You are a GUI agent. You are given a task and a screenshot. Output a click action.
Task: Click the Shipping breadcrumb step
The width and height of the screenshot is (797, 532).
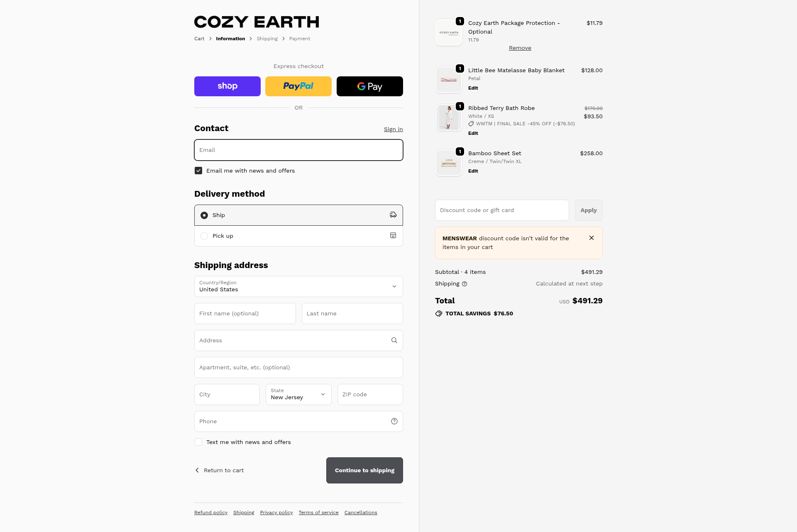pos(267,39)
